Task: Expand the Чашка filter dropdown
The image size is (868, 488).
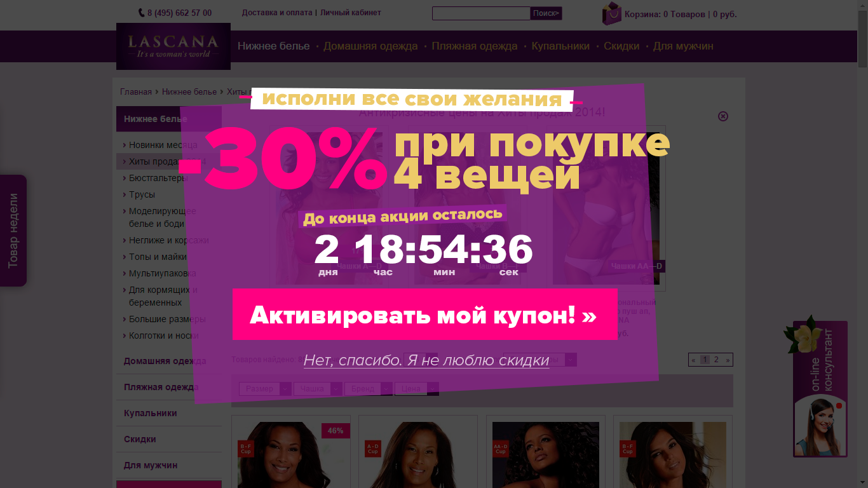Action: (x=318, y=389)
